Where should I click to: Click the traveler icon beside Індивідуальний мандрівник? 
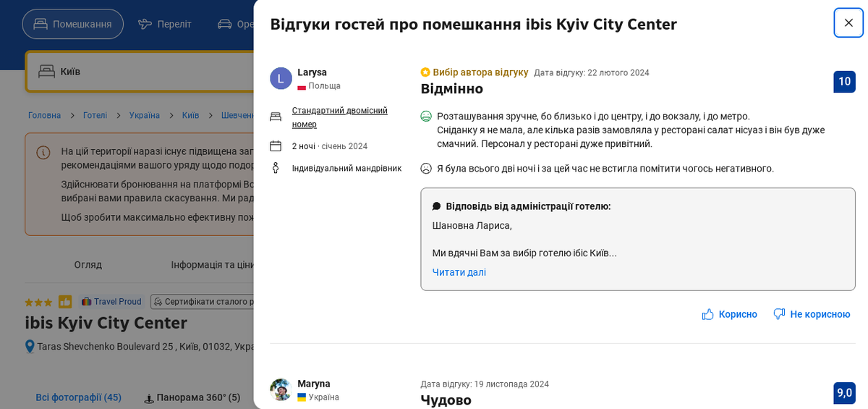(276, 168)
